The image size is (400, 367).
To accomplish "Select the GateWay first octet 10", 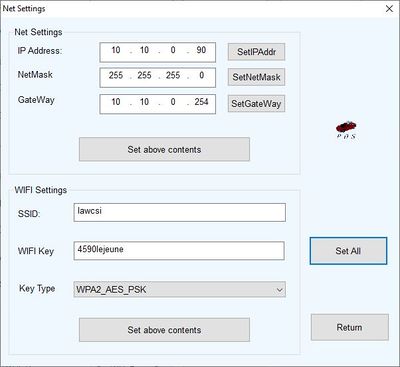I will [x=116, y=102].
